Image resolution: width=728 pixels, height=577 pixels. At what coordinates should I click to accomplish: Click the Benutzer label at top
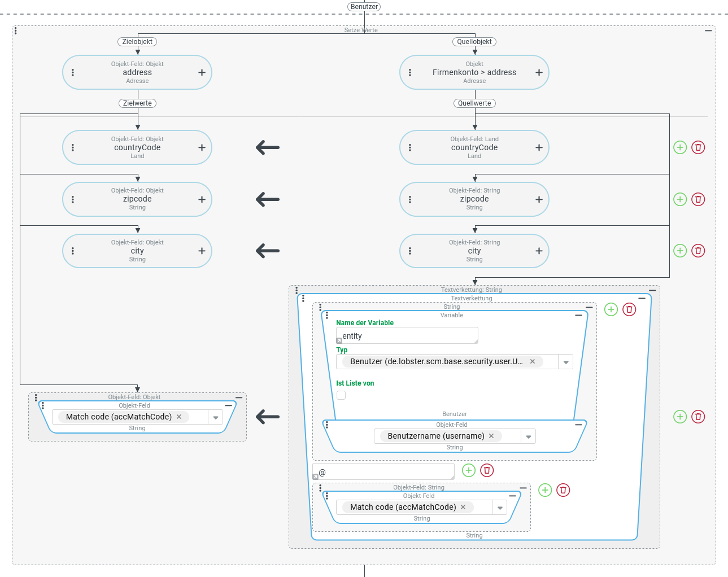click(x=364, y=7)
